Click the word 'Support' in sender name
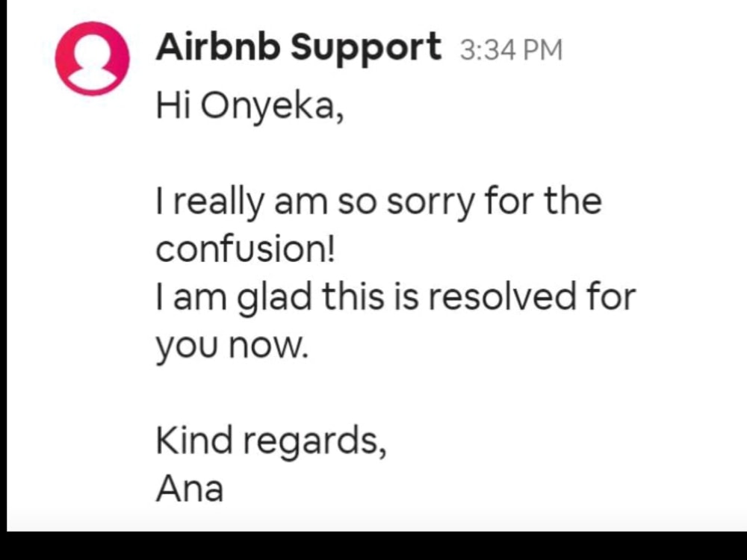The image size is (747, 560). tap(366, 49)
